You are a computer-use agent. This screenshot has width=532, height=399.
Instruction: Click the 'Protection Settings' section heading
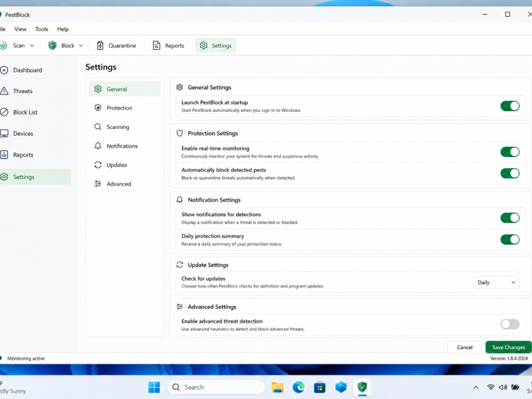point(213,134)
